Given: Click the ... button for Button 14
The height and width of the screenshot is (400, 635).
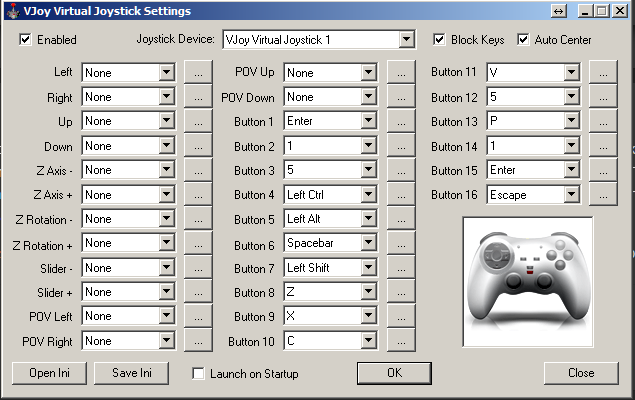Looking at the screenshot, I should (603, 146).
